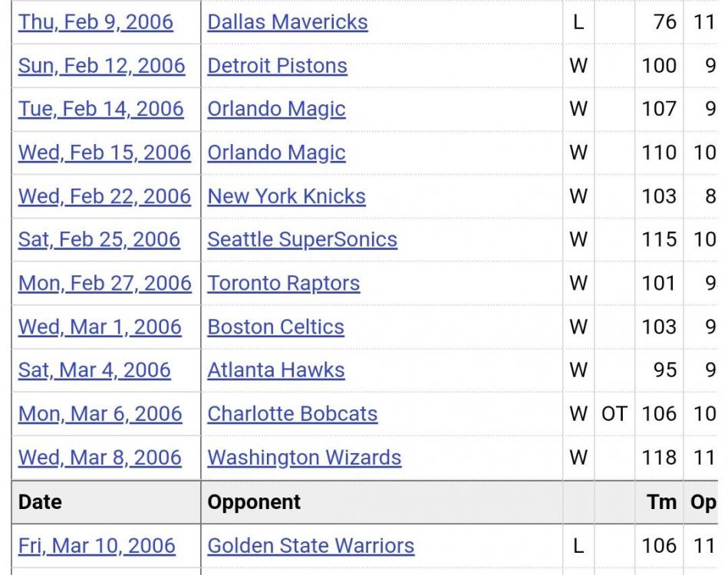Open the Detroit Pistons opponent link

click(x=277, y=65)
